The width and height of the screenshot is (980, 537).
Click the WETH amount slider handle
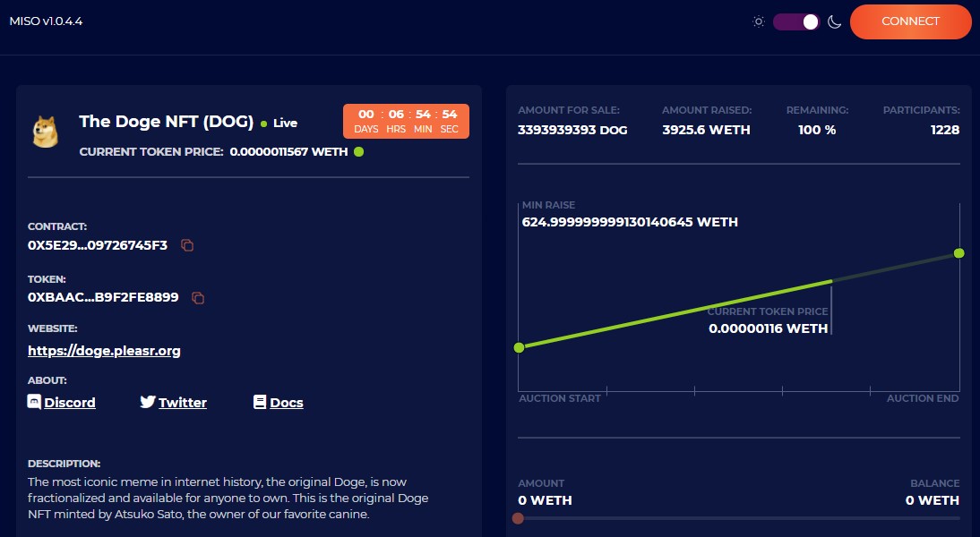tap(518, 518)
